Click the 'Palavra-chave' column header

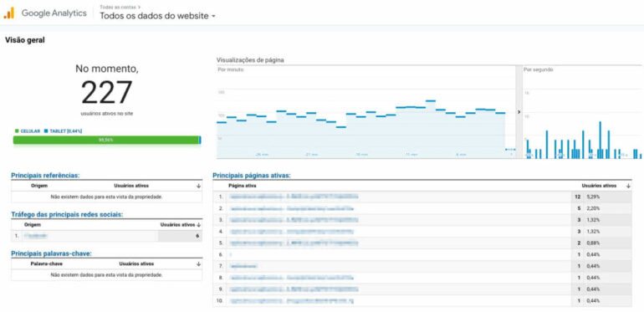46,263
